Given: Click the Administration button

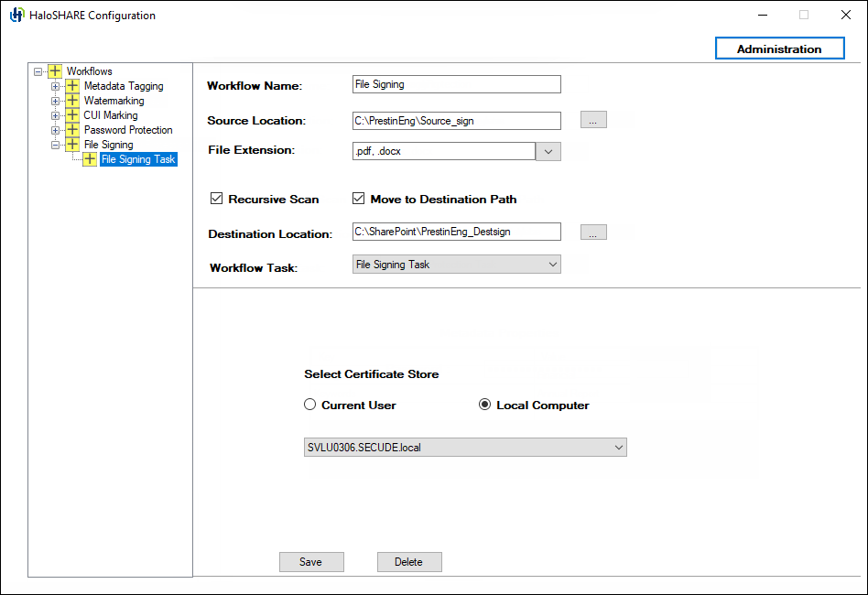Looking at the screenshot, I should click(779, 48).
